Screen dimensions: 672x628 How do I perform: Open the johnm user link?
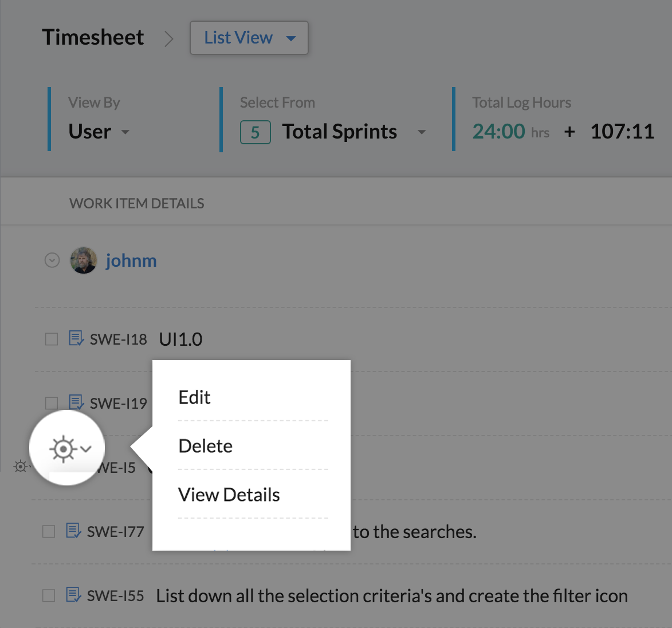131,261
